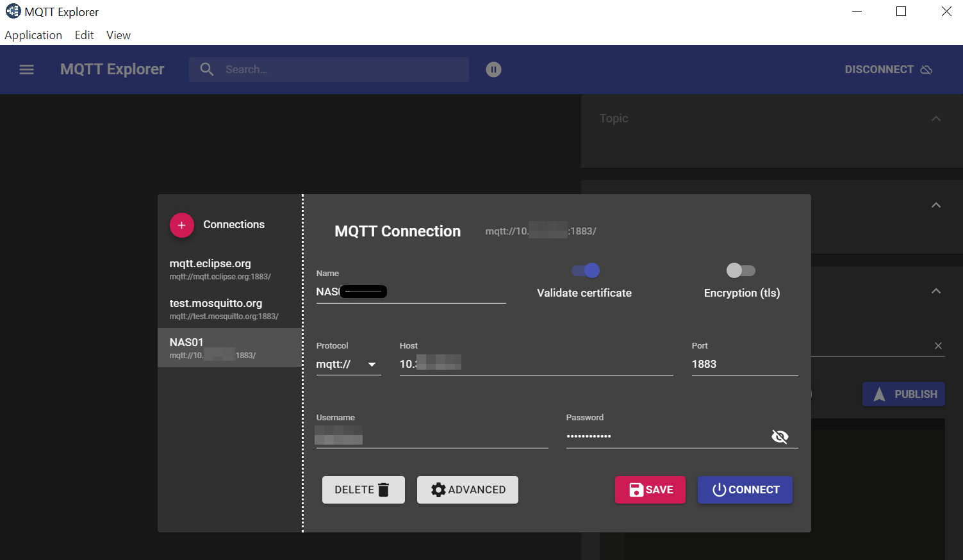Open the View menu
The height and width of the screenshot is (560, 963).
point(119,35)
